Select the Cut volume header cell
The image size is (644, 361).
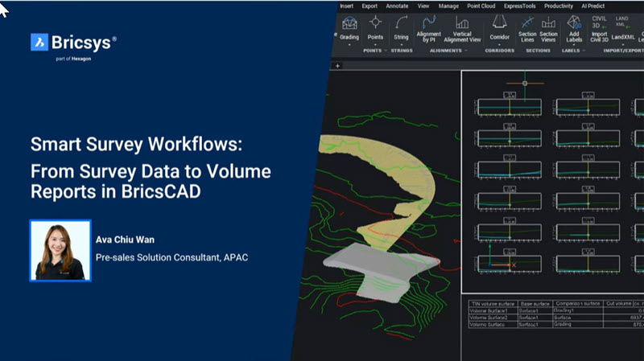(623, 304)
